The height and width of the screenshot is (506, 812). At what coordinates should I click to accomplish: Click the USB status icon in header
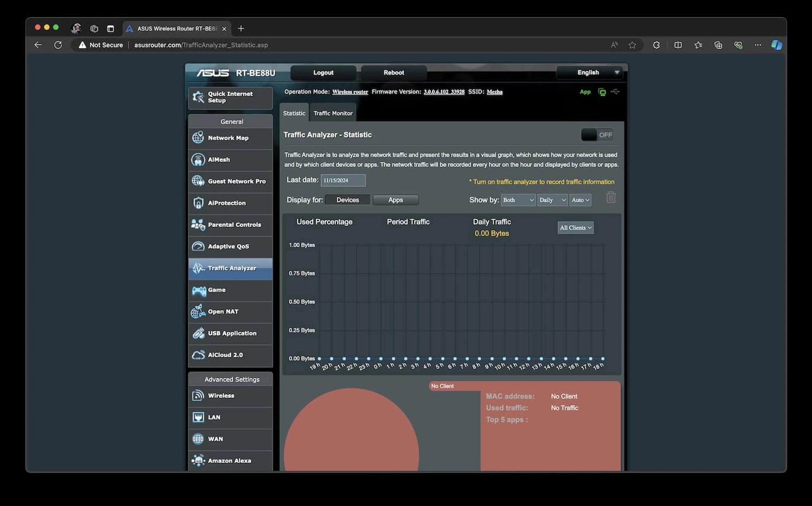coord(615,92)
